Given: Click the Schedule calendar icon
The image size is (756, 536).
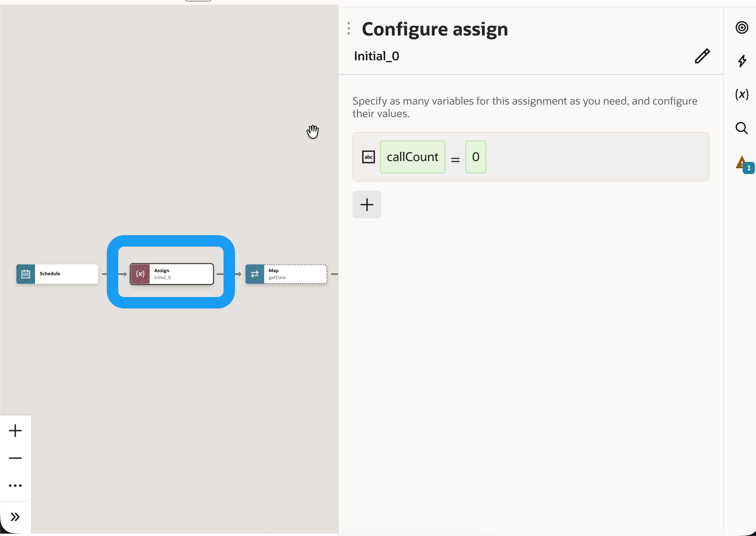Looking at the screenshot, I should (26, 274).
